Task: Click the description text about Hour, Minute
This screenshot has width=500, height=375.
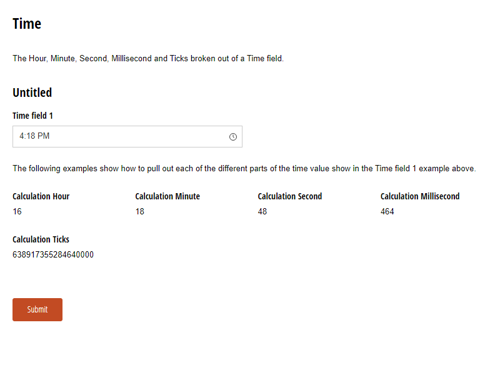Action: (x=148, y=58)
